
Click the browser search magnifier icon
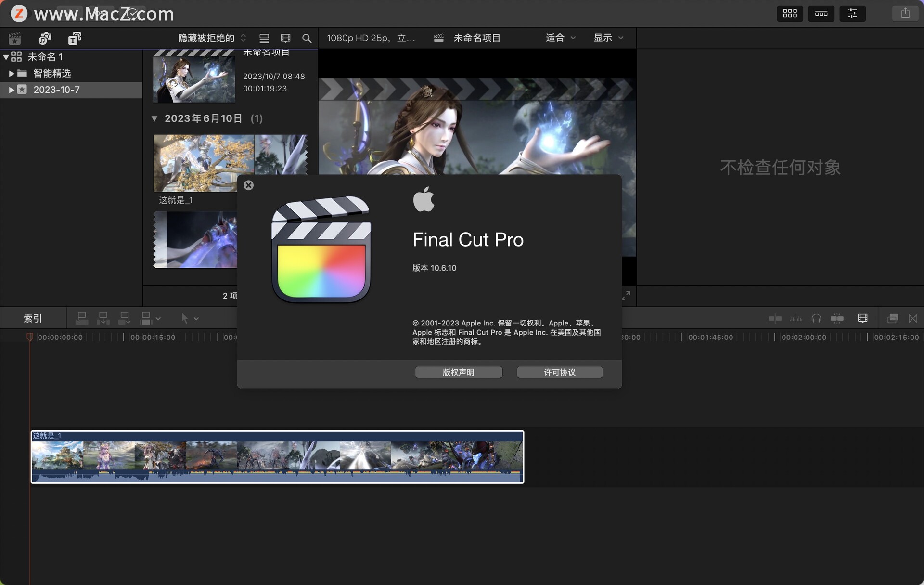point(307,38)
